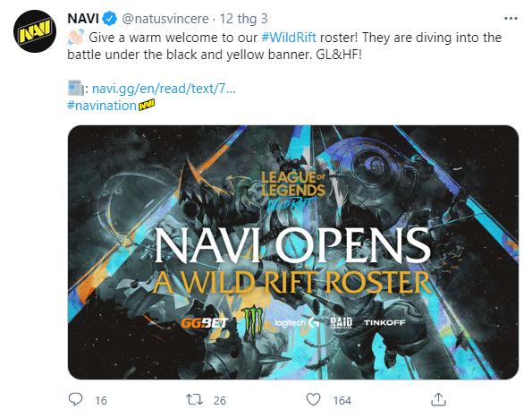Open the #navination hashtag
This screenshot has height=418, width=532.
click(102, 106)
